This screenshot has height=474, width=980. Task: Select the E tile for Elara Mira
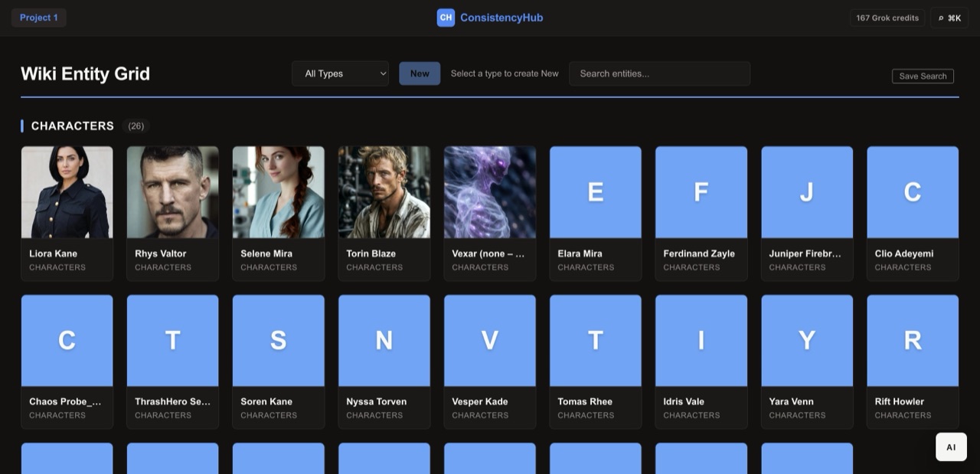tap(596, 192)
